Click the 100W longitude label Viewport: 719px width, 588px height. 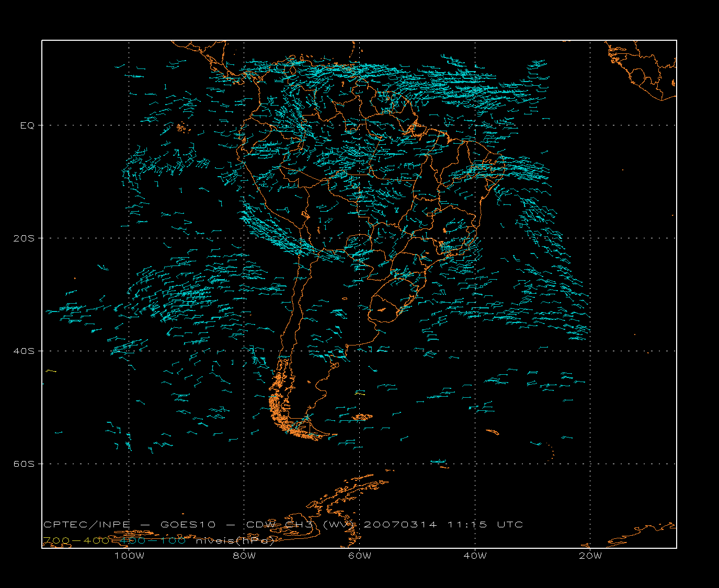pyautogui.click(x=129, y=556)
